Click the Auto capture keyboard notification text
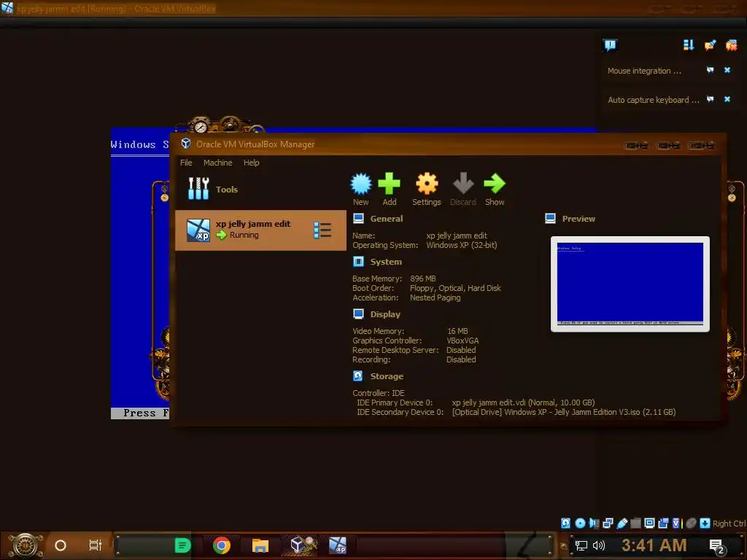Viewport: 747px width, 560px height. tap(653, 99)
